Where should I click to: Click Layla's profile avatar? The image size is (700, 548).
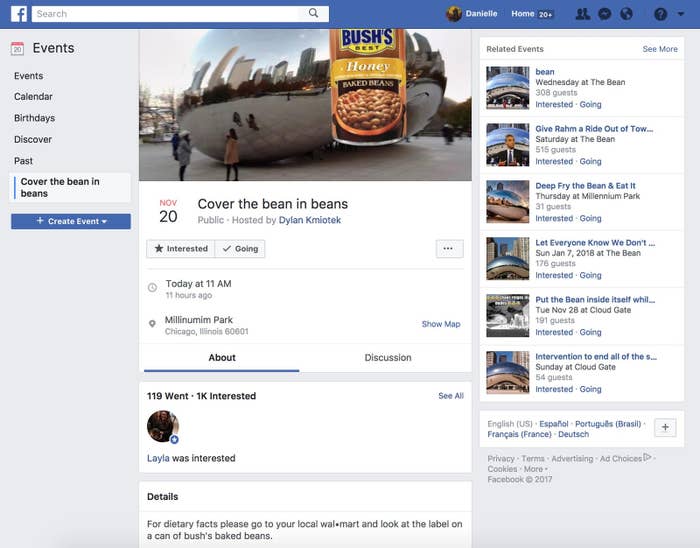point(163,427)
